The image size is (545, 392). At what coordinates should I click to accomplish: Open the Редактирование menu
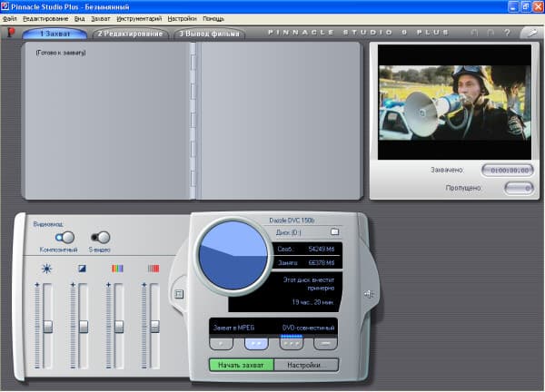(x=45, y=19)
